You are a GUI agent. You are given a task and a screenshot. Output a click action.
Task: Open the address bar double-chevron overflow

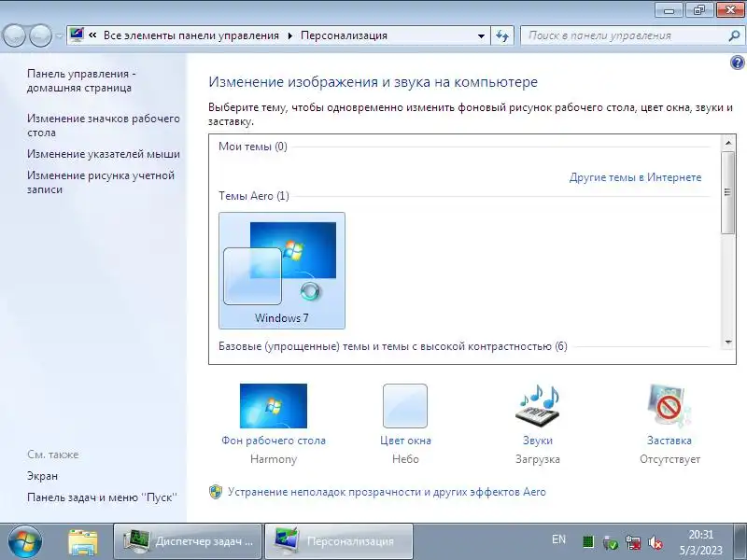coord(92,35)
